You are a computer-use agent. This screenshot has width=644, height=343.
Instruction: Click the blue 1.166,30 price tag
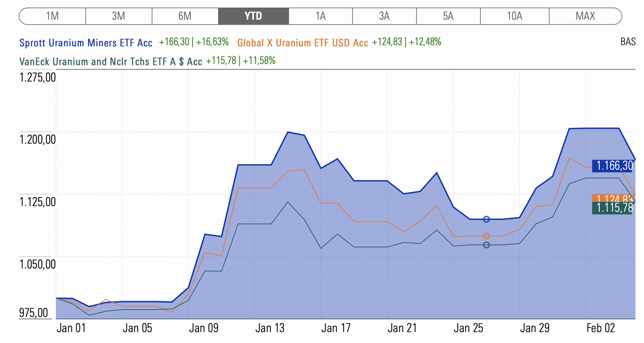click(x=612, y=166)
